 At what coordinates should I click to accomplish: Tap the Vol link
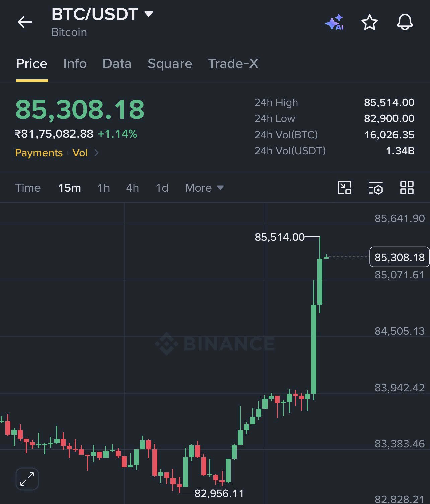pyautogui.click(x=80, y=153)
